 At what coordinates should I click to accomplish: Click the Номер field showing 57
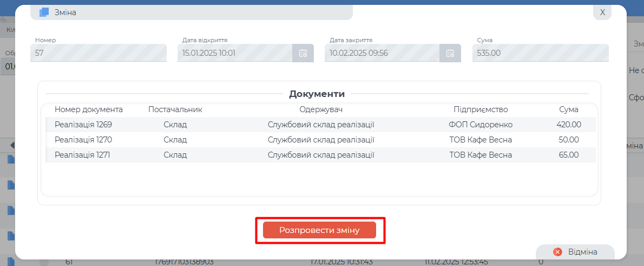98,53
